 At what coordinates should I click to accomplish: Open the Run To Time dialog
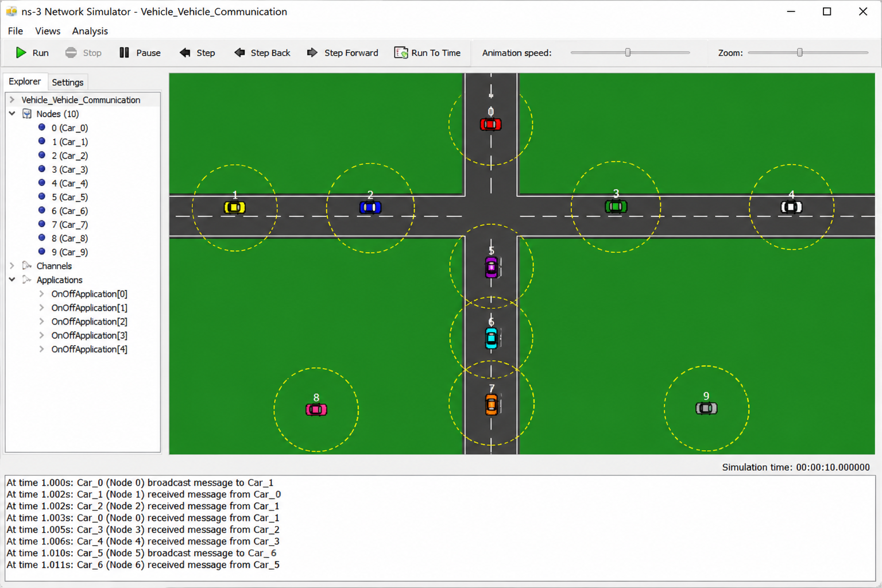pyautogui.click(x=427, y=53)
